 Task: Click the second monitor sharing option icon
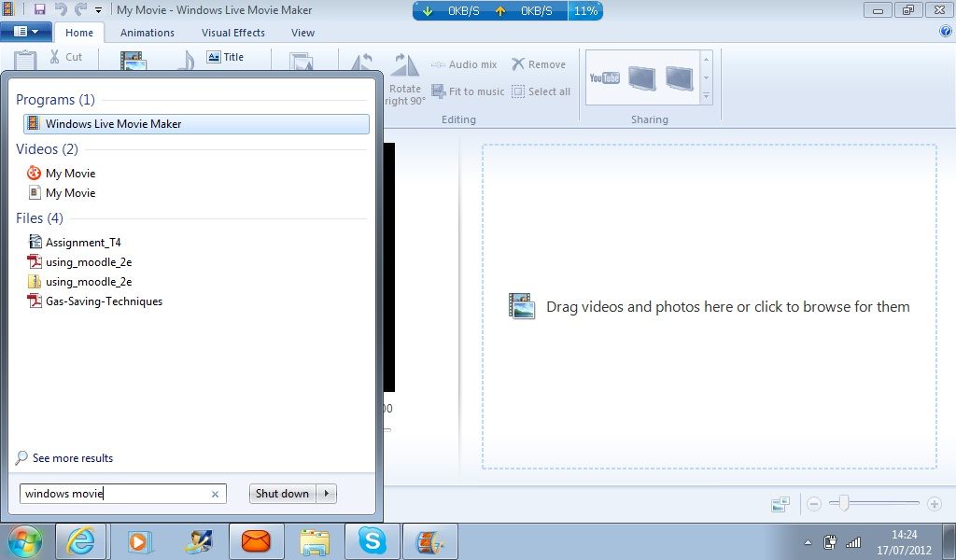[x=680, y=78]
